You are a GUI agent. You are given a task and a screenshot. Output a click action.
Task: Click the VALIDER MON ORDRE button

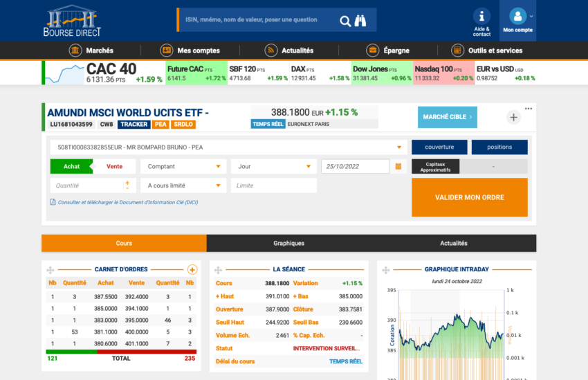[x=470, y=197]
